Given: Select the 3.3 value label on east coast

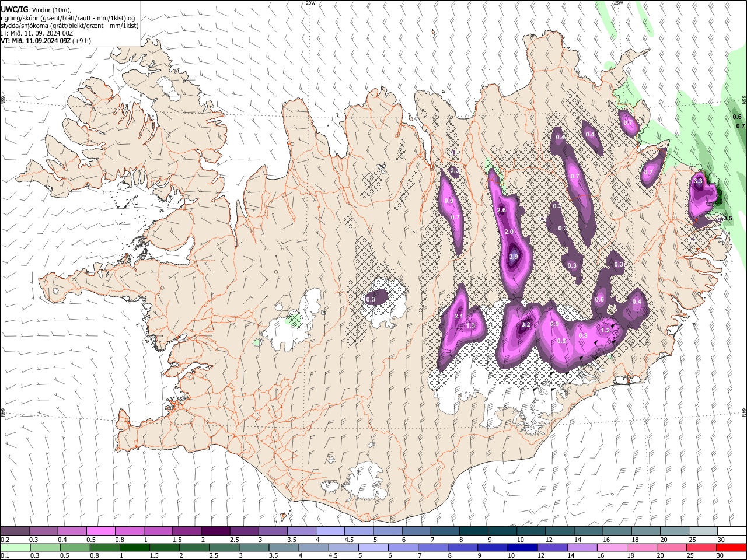Looking at the screenshot, I should pyautogui.click(x=698, y=181).
